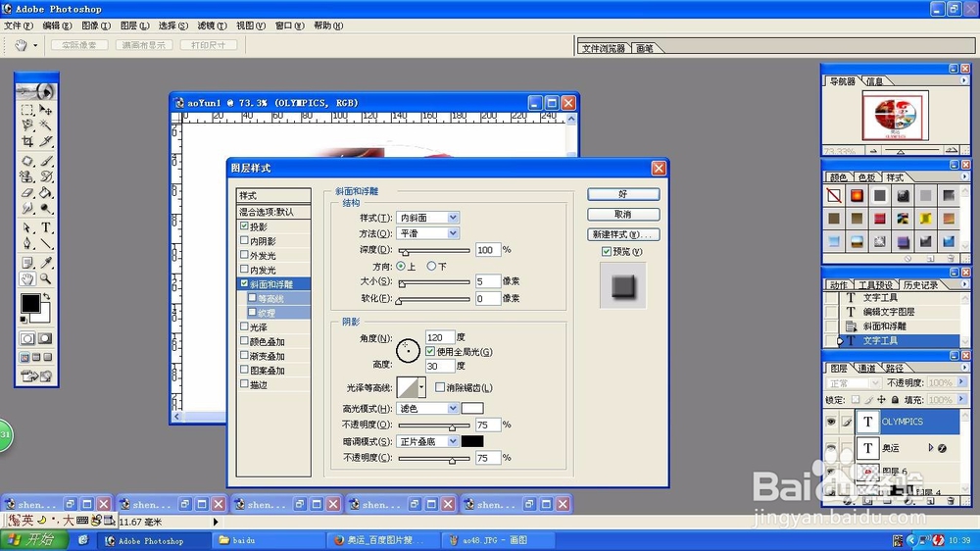Select the Dodge tool
The image size is (980, 551).
[x=46, y=208]
